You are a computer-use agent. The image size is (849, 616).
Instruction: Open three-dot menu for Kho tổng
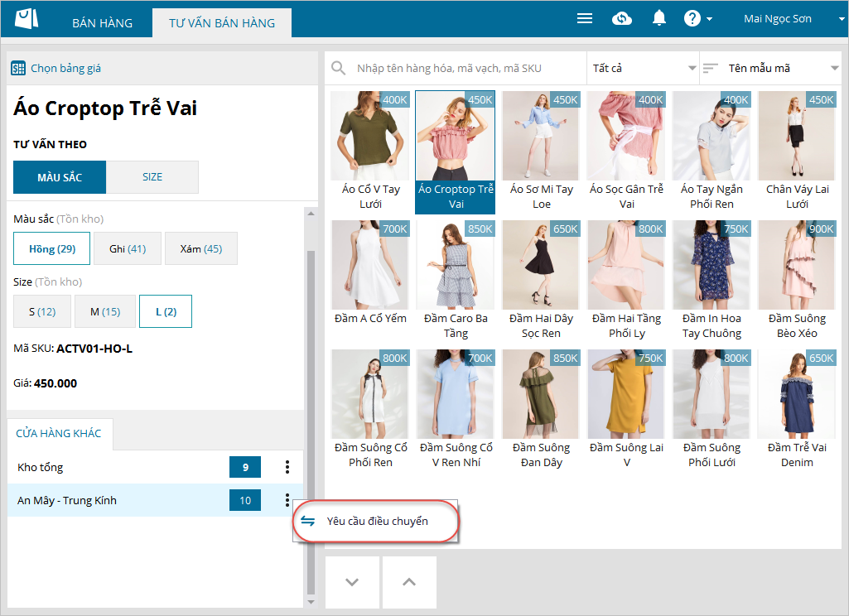287,467
